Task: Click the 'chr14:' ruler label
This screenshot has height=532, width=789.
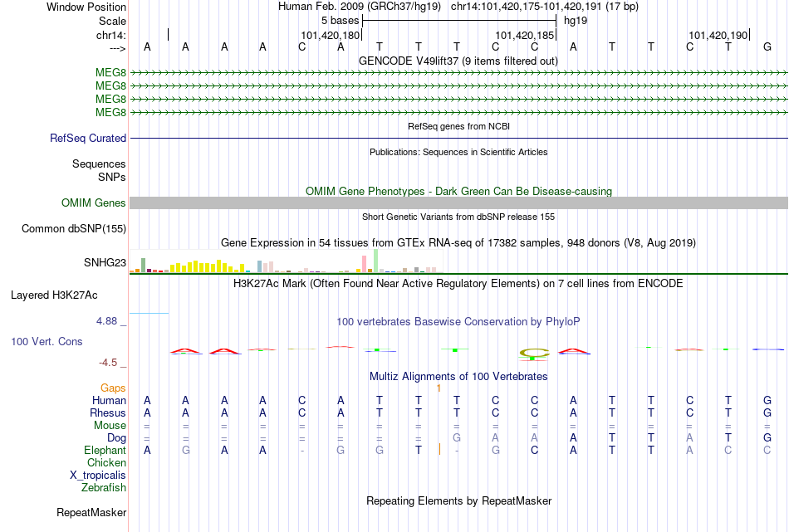Action: (111, 35)
